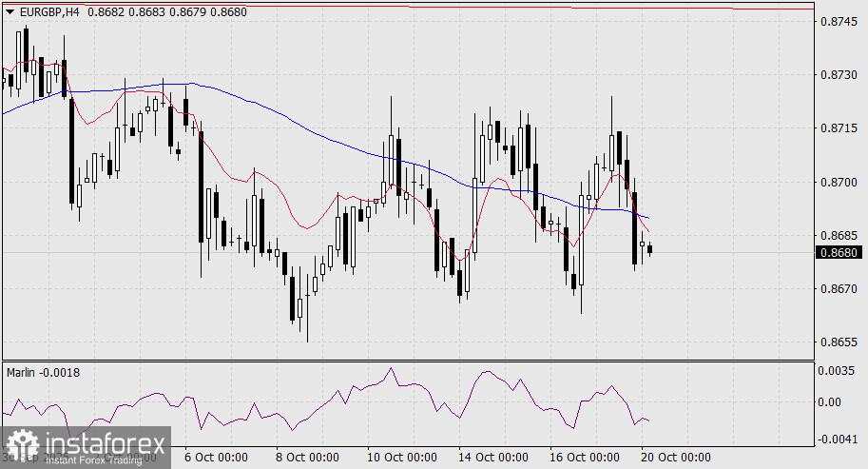
Task: Click the Marlin -0.0018 indicator label
Action: tap(43, 373)
